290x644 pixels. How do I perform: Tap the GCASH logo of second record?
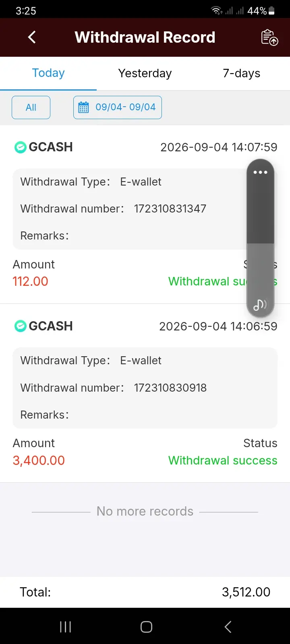pyautogui.click(x=20, y=326)
